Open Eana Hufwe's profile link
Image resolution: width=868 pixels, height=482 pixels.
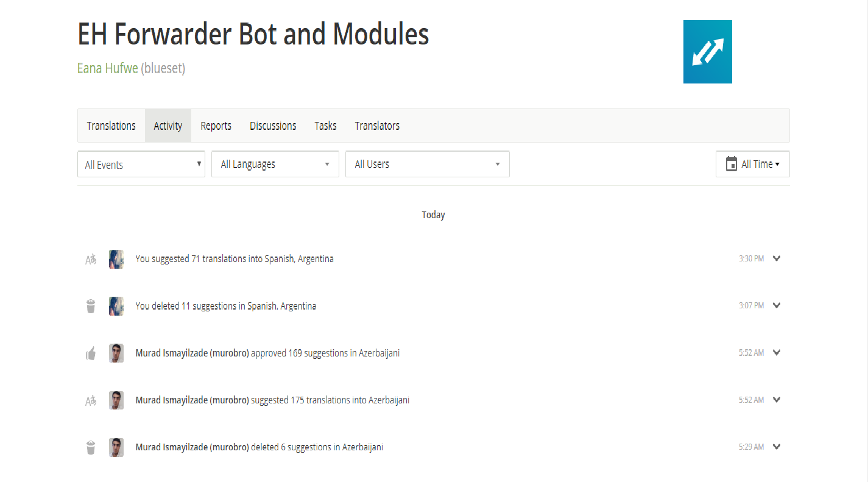coord(108,68)
